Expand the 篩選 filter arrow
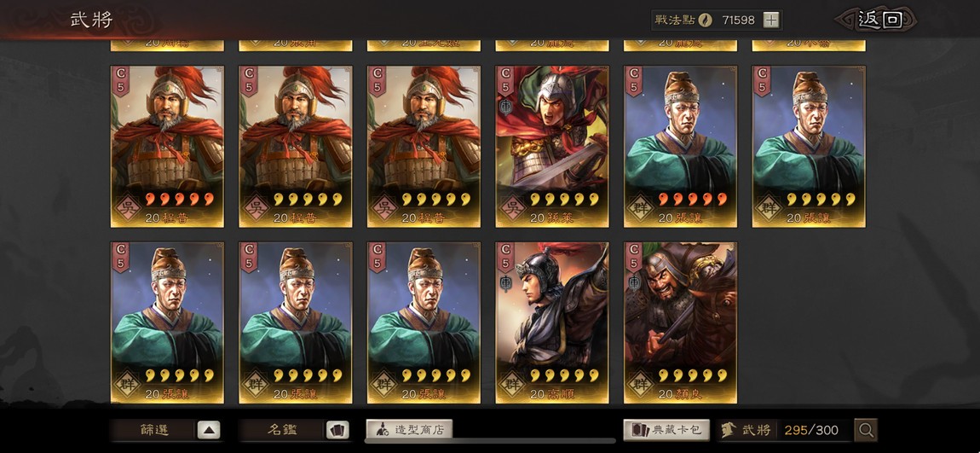980x453 pixels. [209, 430]
